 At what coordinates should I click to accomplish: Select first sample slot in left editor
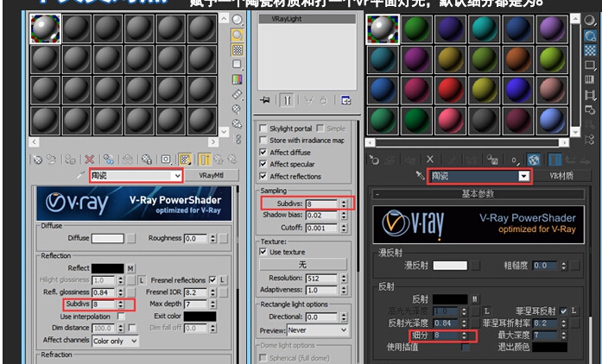[x=45, y=28]
